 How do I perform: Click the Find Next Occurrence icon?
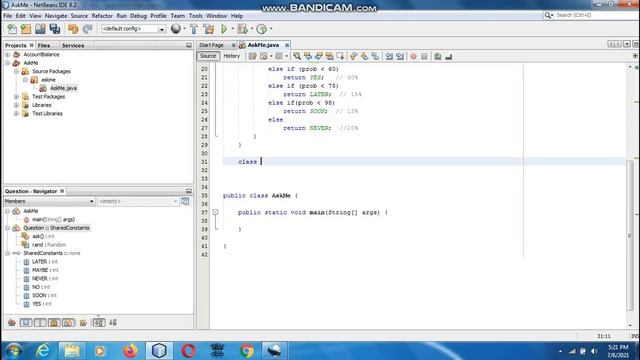click(319, 56)
